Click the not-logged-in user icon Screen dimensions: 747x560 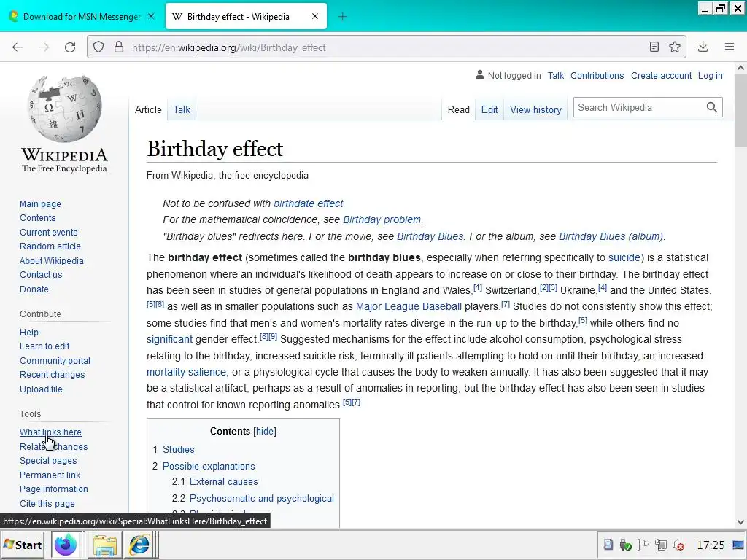click(x=480, y=75)
